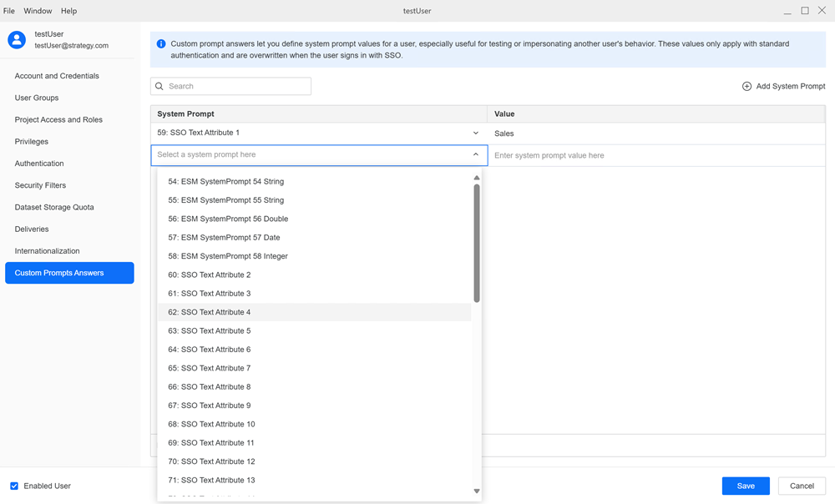This screenshot has width=835, height=504.
Task: Open the Window menu
Action: pos(38,11)
